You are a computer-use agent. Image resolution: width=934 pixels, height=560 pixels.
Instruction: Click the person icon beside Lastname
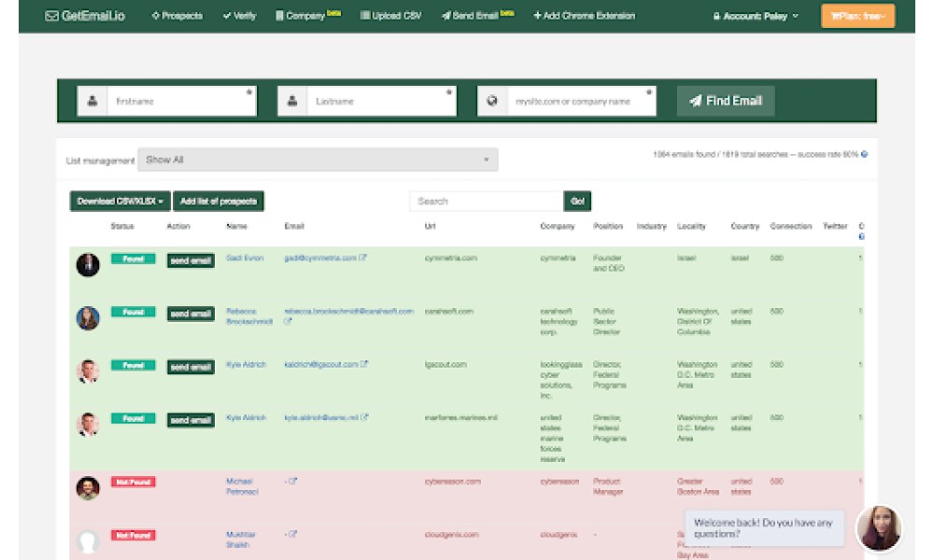pos(292,101)
